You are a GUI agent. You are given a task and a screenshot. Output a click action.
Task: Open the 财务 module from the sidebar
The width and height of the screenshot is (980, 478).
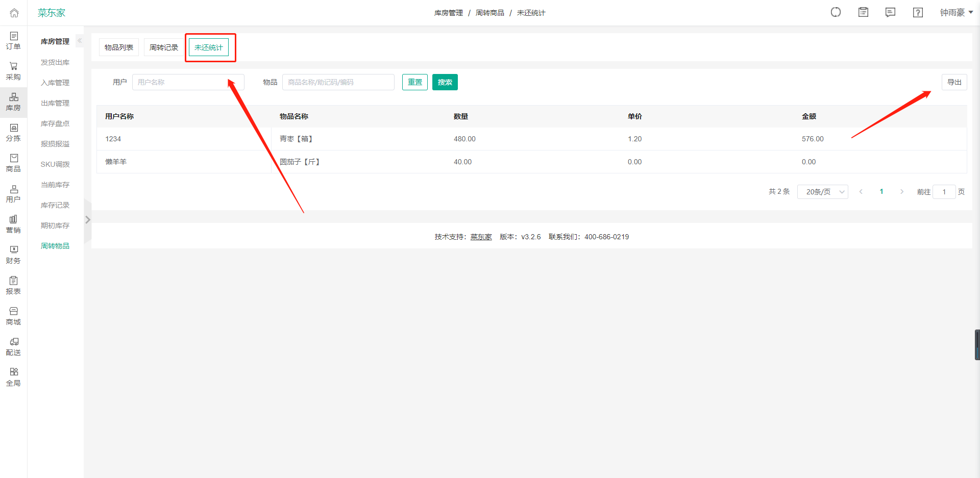[x=13, y=254]
